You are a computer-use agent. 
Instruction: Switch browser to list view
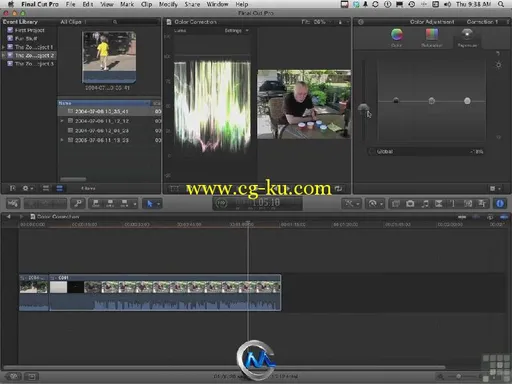tap(59, 188)
